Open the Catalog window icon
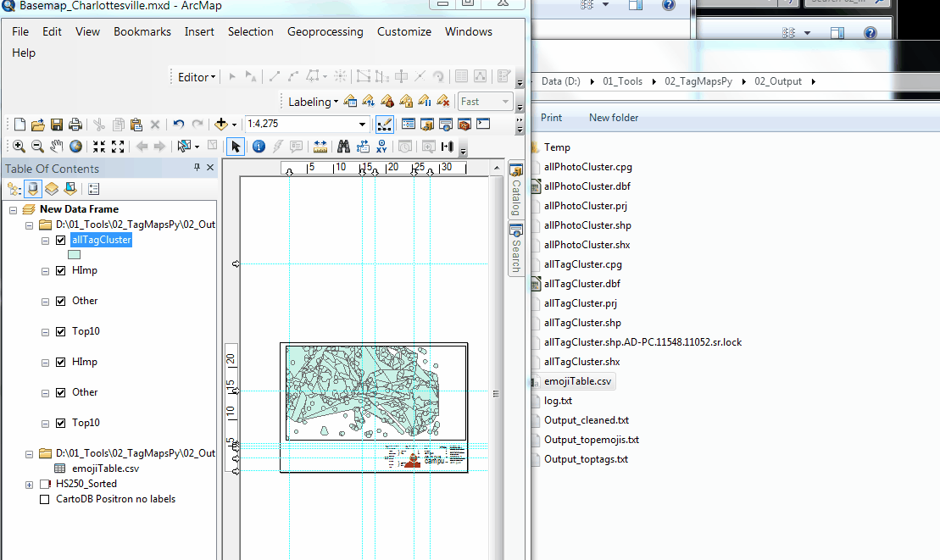940x560 pixels. pyautogui.click(x=426, y=124)
